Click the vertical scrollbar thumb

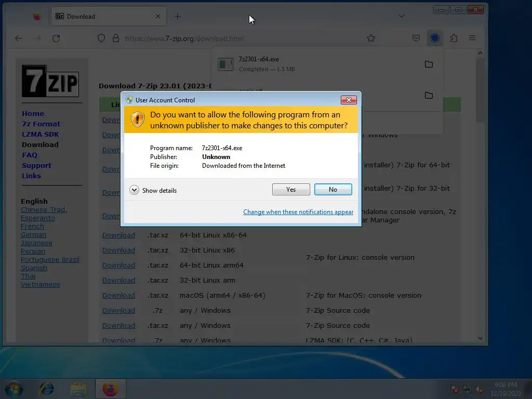pyautogui.click(x=480, y=90)
